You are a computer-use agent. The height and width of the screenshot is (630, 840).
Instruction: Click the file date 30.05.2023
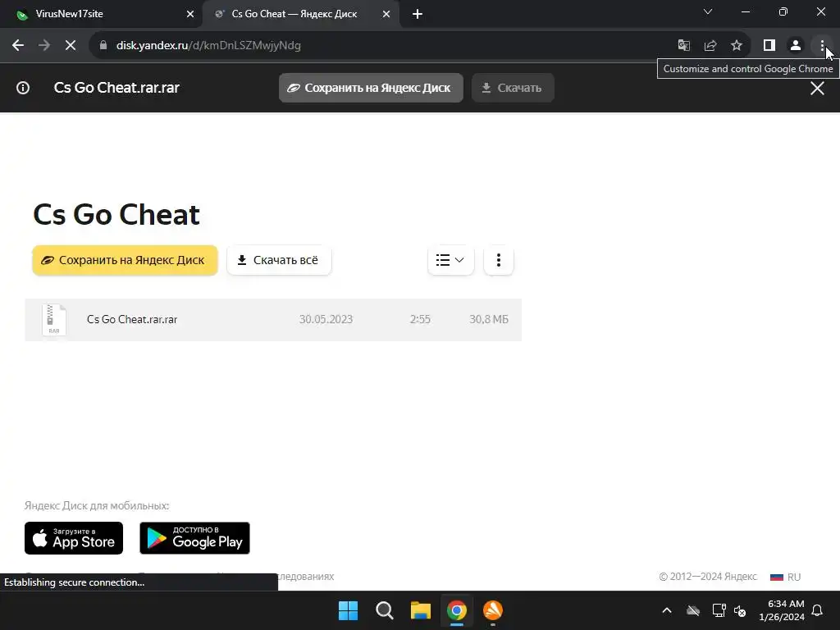[326, 319]
